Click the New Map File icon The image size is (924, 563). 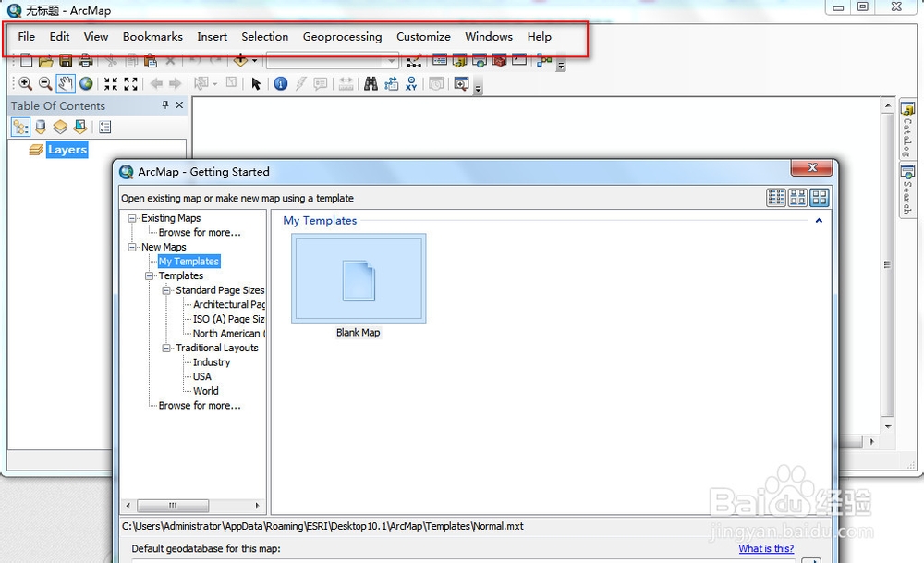tap(27, 60)
